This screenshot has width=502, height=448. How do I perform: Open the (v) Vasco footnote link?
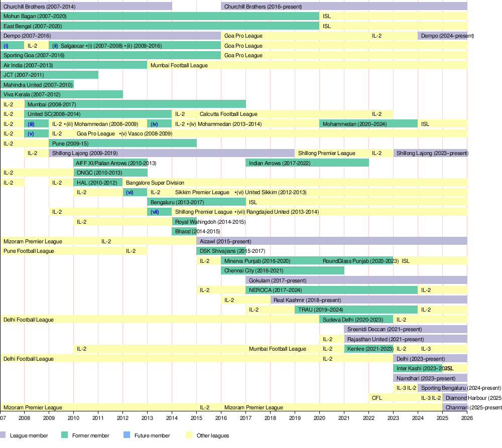(31, 134)
